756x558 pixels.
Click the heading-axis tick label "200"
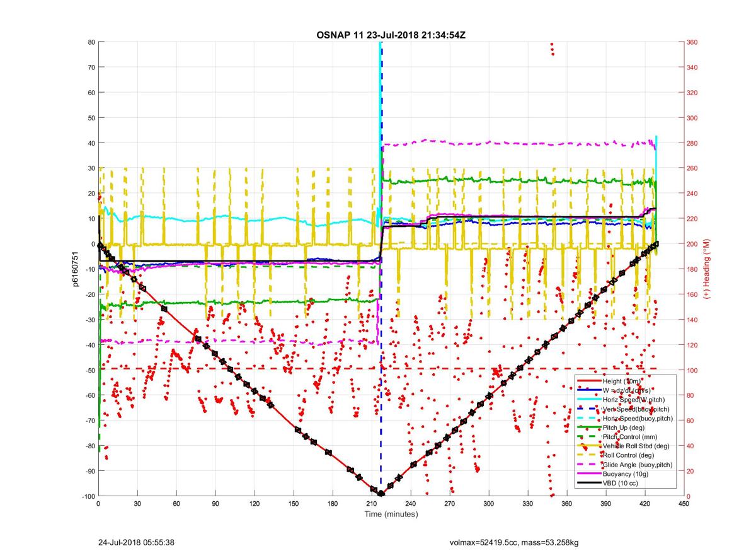(692, 244)
